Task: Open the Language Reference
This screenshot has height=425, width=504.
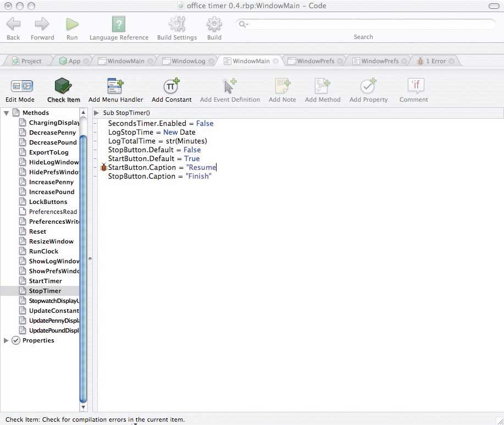Action: 119,24
